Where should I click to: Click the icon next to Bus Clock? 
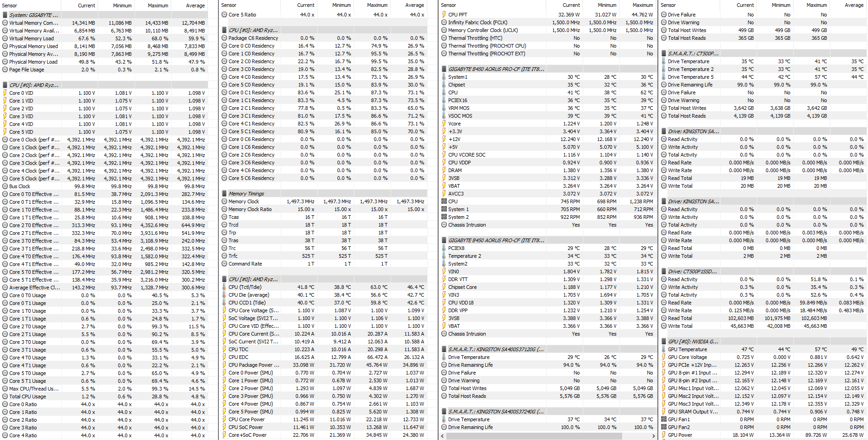(5, 186)
